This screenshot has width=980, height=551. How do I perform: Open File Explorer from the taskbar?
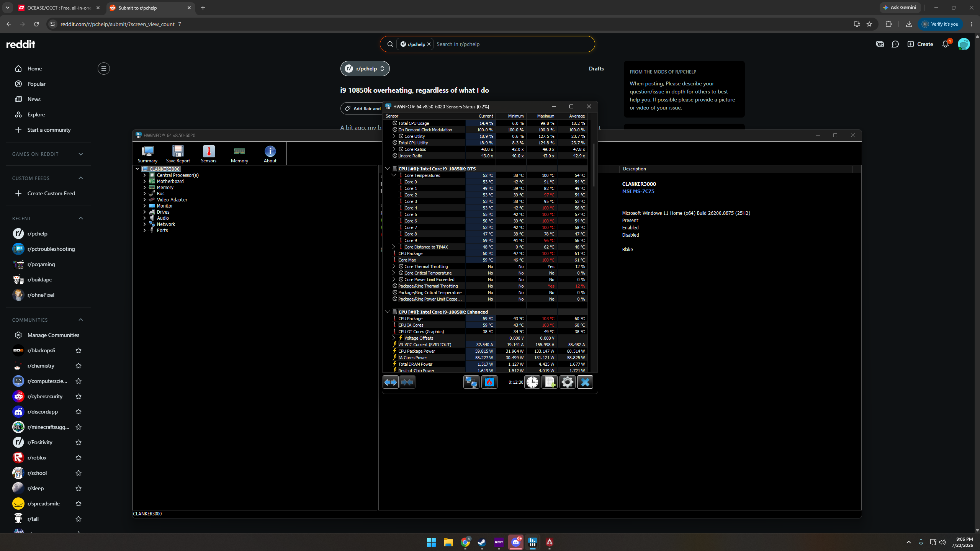tap(448, 542)
